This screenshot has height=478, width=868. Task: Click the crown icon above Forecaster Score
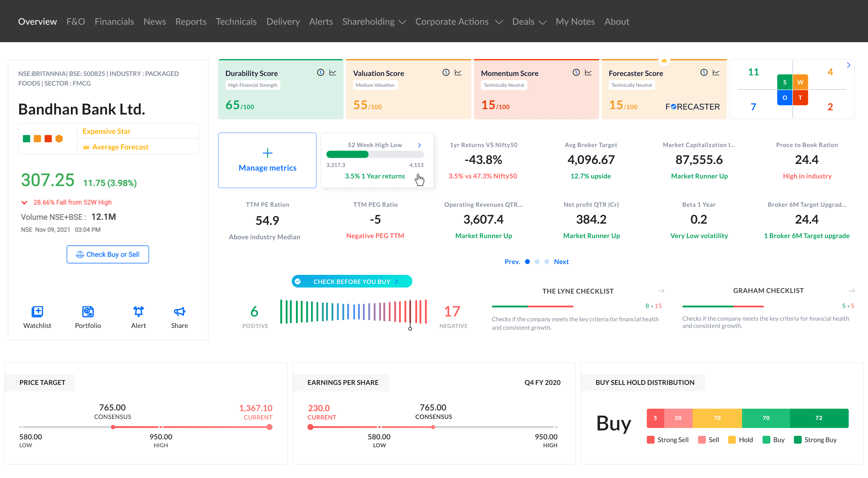click(x=664, y=61)
